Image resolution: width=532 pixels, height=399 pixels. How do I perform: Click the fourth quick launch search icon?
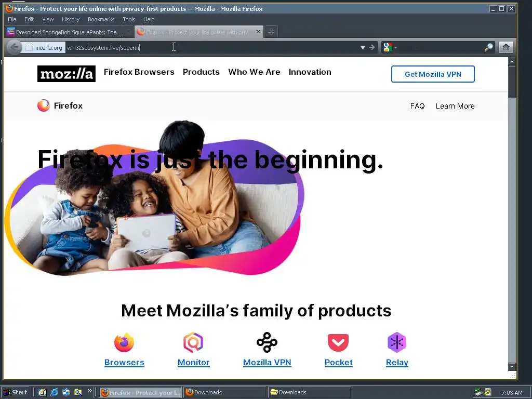pos(78,392)
